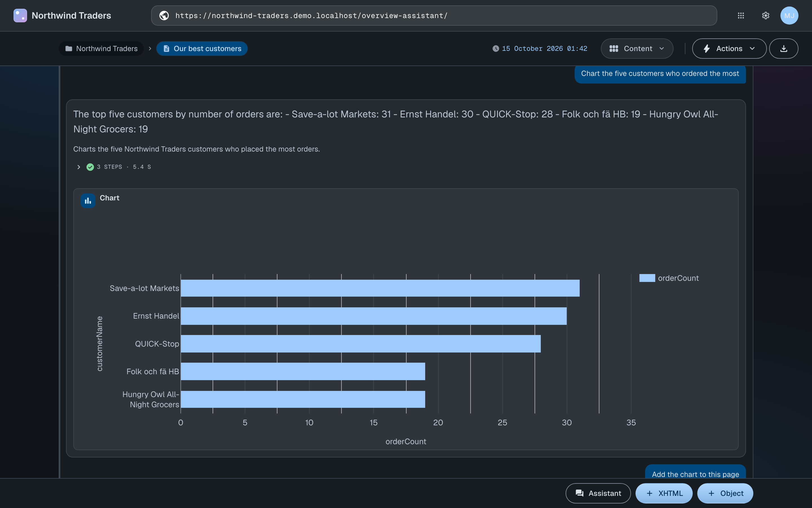Open settings via the gear icon
This screenshot has height=508, width=812.
[766, 16]
